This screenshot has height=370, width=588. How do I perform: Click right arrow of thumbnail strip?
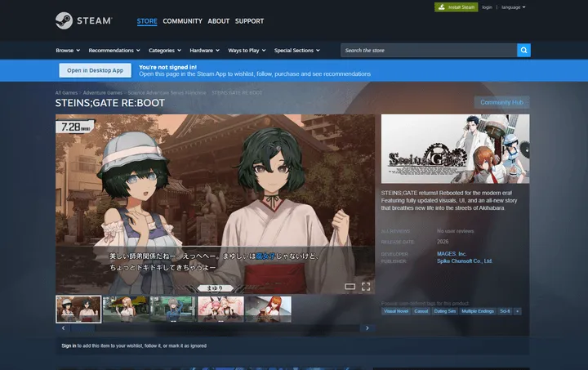(x=367, y=328)
